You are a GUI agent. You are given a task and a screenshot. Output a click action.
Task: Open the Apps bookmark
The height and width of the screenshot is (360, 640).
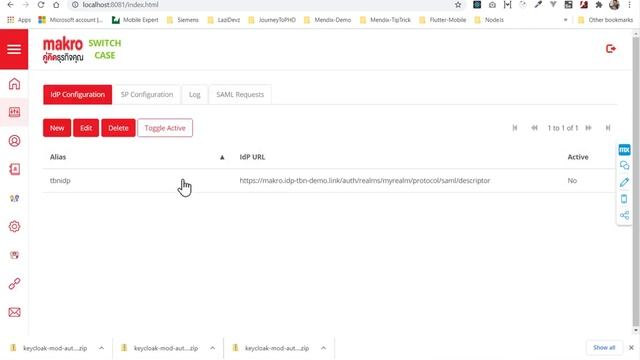[19, 20]
